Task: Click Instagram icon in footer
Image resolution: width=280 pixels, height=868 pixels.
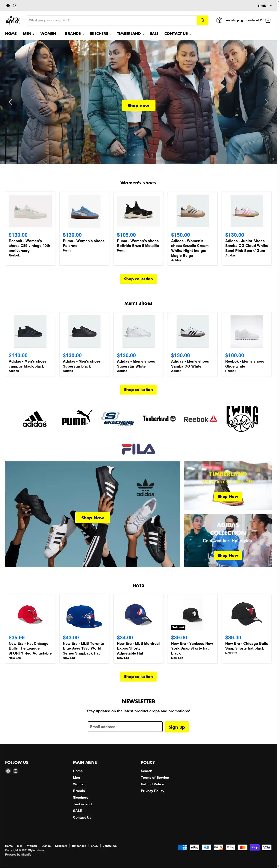Action: (x=16, y=771)
